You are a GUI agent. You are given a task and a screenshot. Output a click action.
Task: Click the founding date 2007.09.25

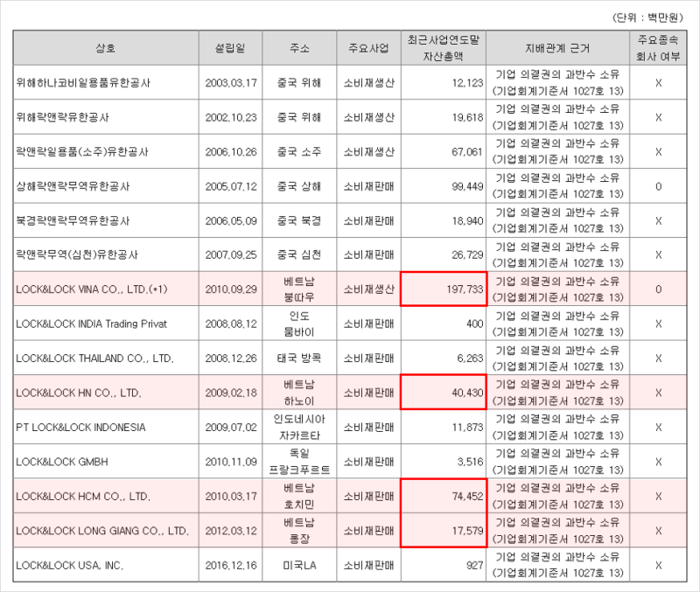click(231, 255)
